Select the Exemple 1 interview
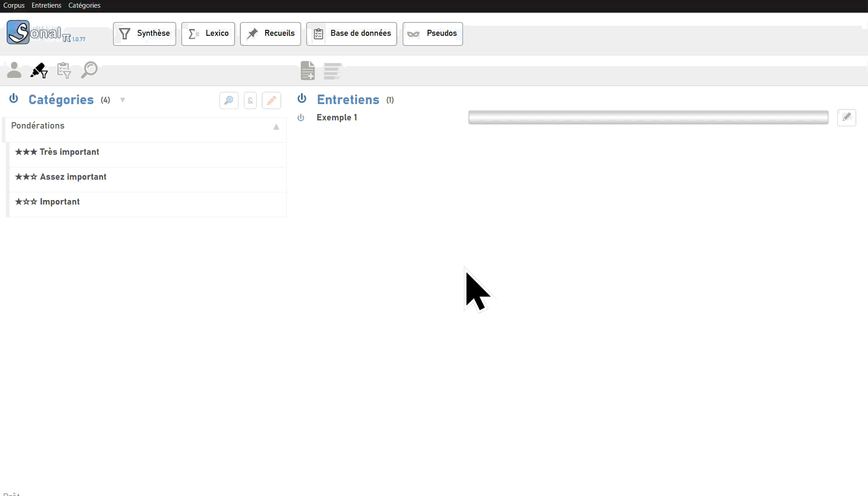The height and width of the screenshot is (496, 868). point(337,118)
